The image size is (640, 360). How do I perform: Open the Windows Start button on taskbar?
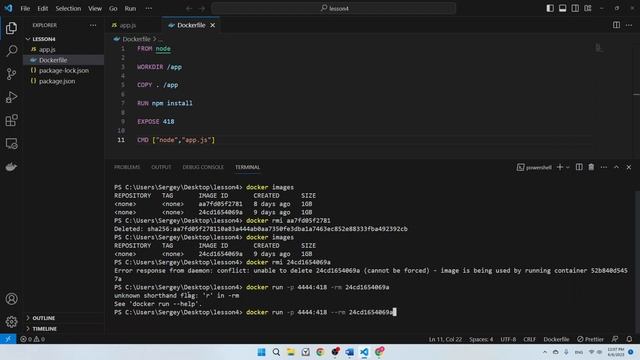click(x=261, y=352)
